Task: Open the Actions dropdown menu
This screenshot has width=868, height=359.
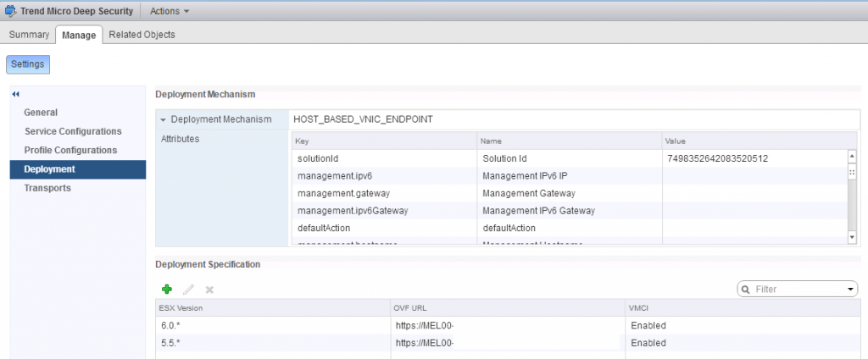Action: 170,11
